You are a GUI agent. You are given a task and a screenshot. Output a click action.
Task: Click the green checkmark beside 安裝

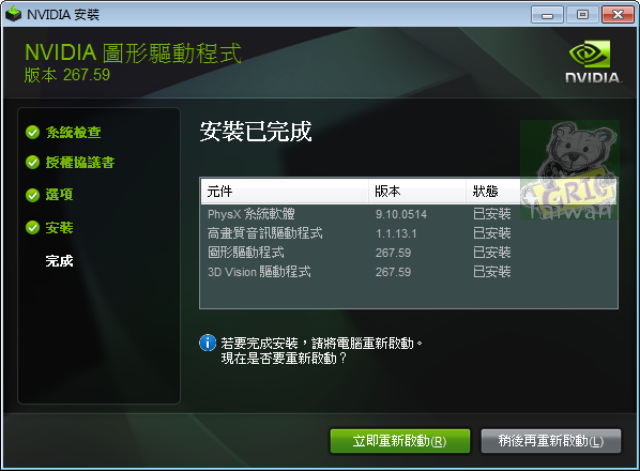33,228
